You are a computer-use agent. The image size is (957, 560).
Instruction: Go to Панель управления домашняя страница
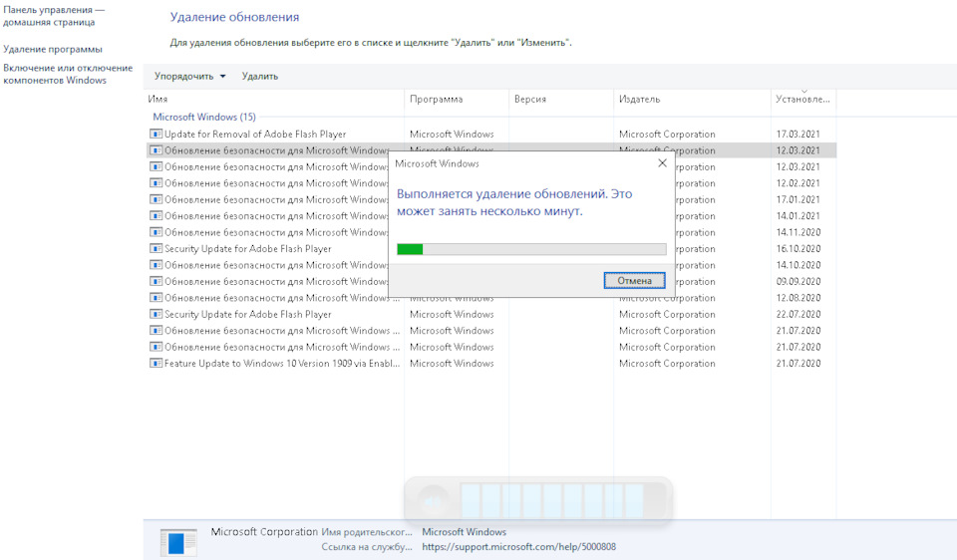(x=53, y=16)
